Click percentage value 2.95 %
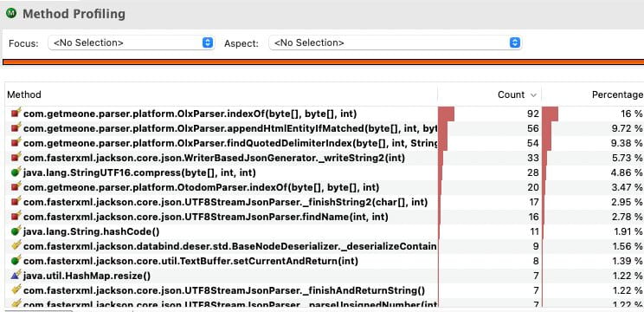 [x=627, y=202]
